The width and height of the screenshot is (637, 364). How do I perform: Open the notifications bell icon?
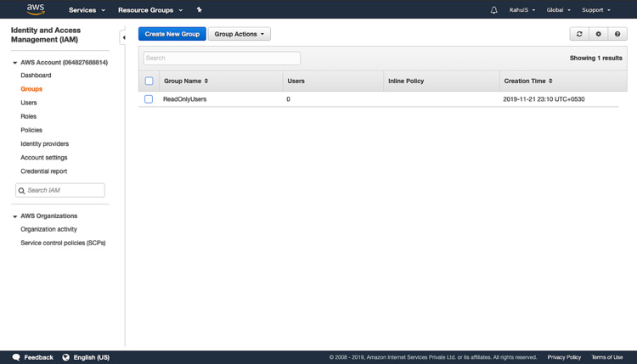[493, 10]
